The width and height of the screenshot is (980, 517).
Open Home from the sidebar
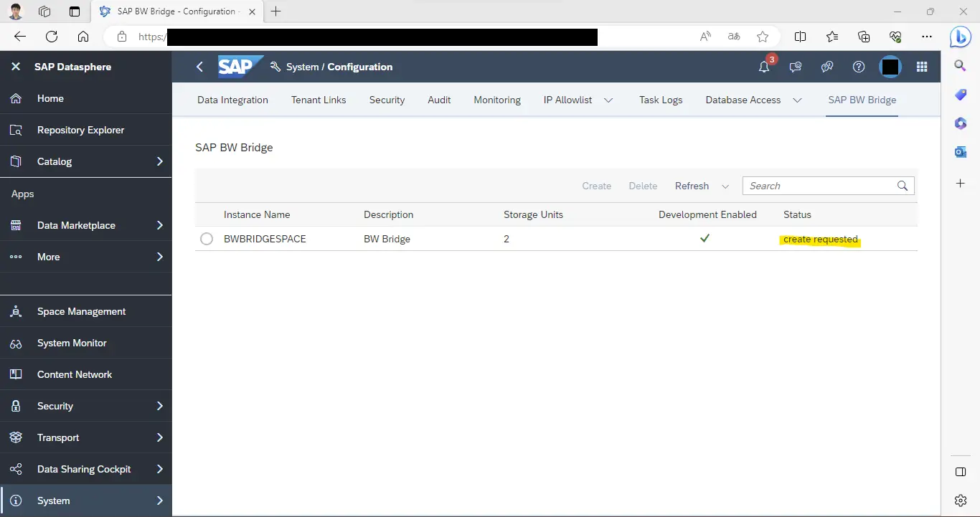(x=86, y=98)
